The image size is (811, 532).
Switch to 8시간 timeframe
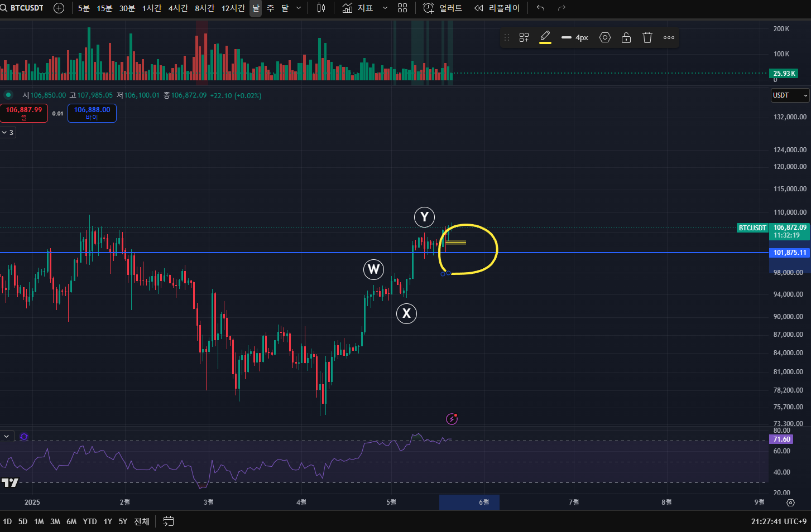click(x=204, y=8)
